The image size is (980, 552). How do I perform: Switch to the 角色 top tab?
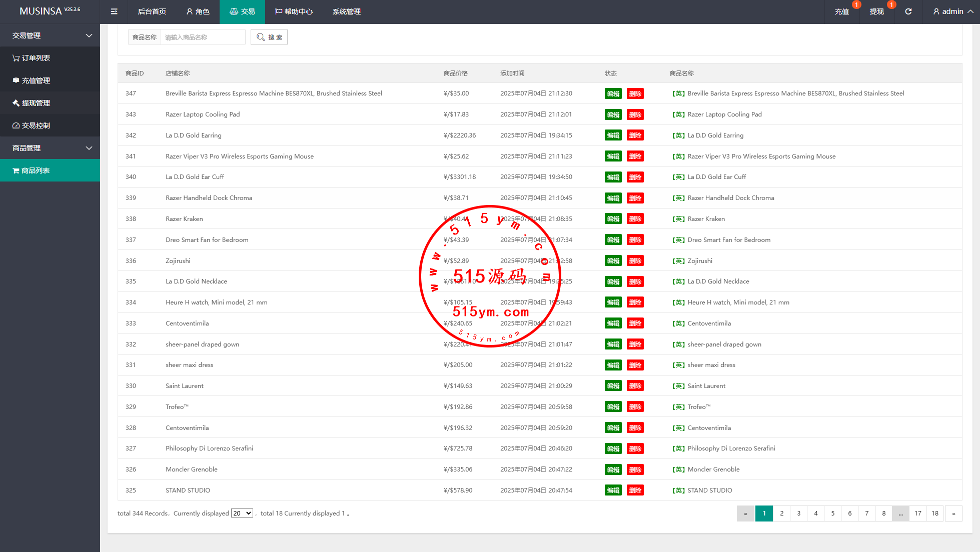pos(198,11)
